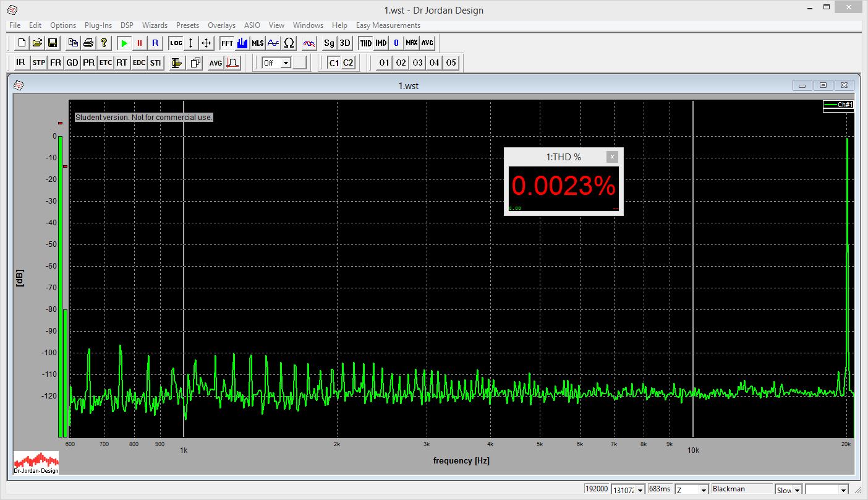Click the blue sweep curve icon

(x=273, y=43)
